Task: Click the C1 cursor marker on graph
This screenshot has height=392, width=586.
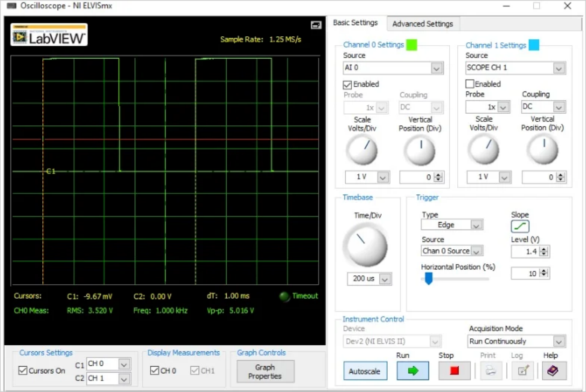Action: point(51,171)
